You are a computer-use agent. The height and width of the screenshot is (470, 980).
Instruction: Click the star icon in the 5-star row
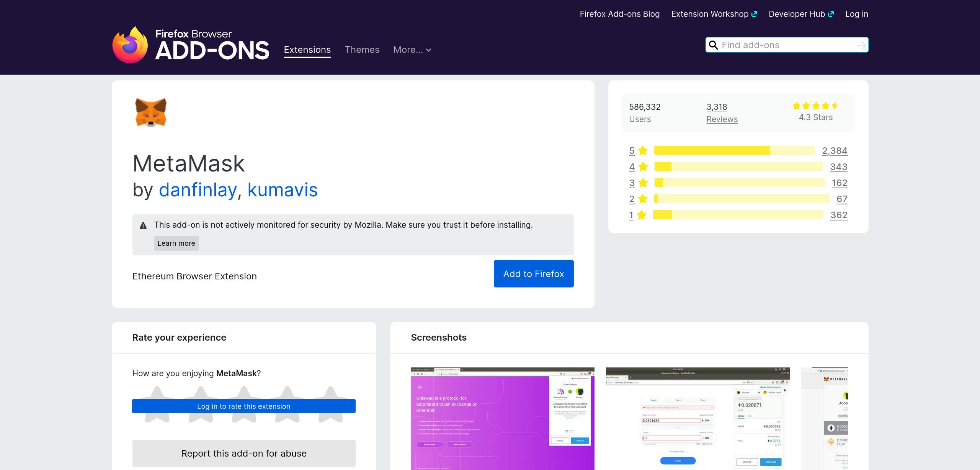tap(643, 151)
